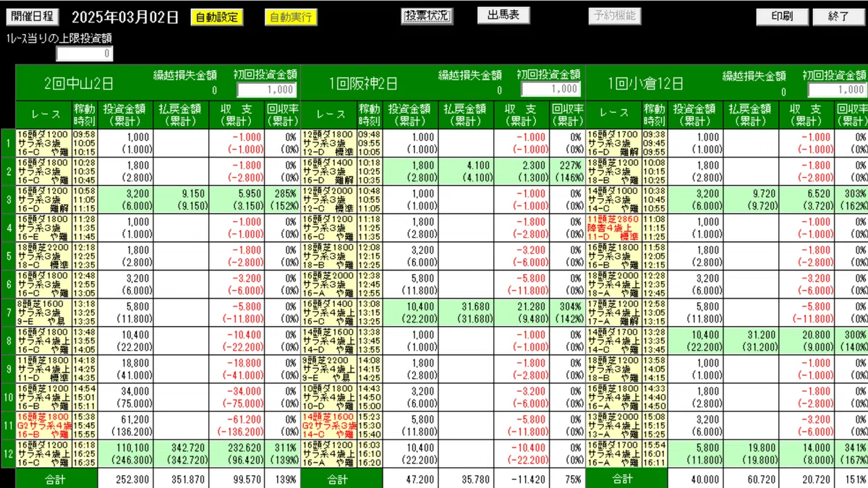Image resolution: width=868 pixels, height=488 pixels.
Task: Click the greyed-out 予約機能 button
Action: [x=614, y=15]
